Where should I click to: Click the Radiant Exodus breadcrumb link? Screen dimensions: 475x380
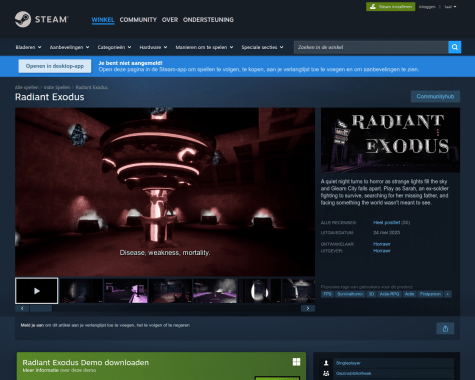click(x=92, y=87)
